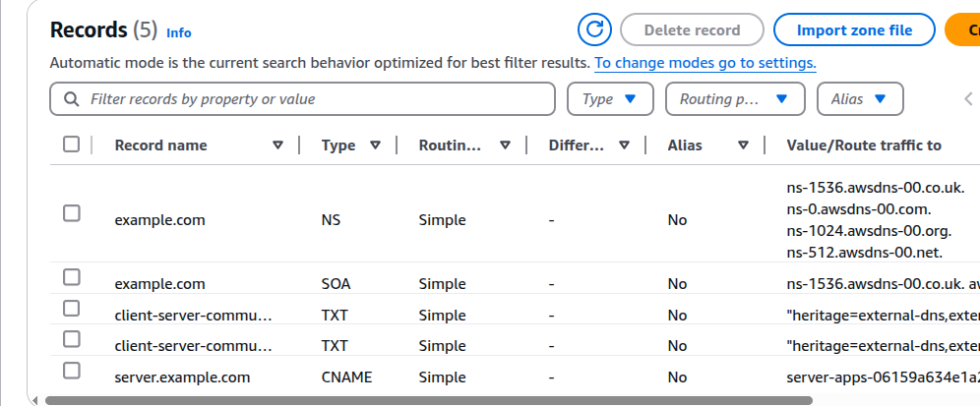980x406 pixels.
Task: Sort by Record name column arrow
Action: tap(278, 145)
